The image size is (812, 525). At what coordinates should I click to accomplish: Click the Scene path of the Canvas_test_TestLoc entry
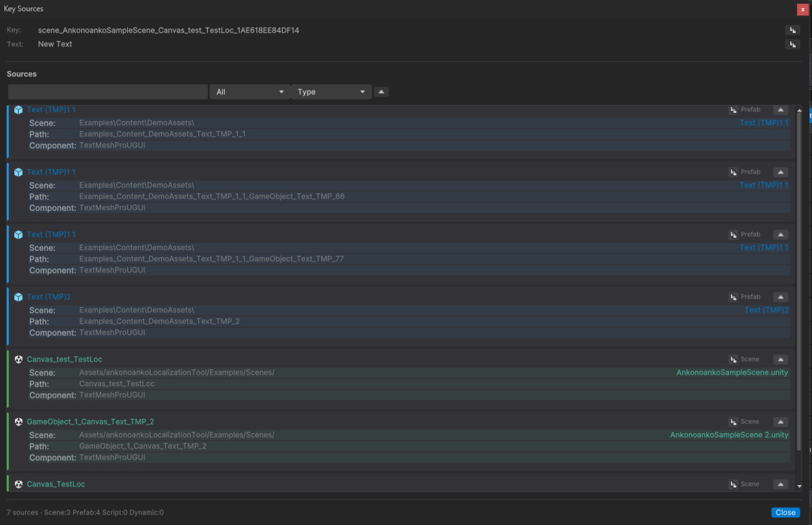(177, 373)
